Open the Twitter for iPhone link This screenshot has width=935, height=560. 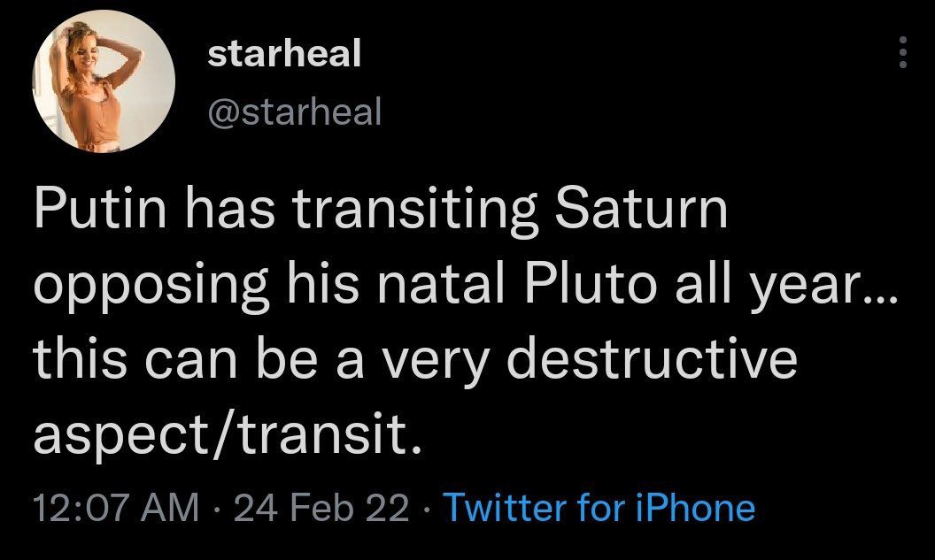coord(599,508)
